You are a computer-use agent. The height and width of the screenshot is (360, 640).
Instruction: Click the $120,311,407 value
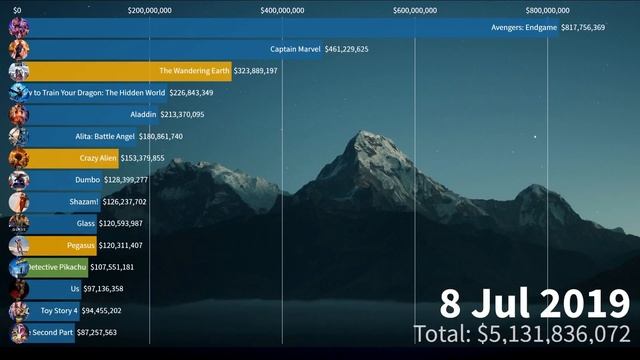pyautogui.click(x=121, y=245)
